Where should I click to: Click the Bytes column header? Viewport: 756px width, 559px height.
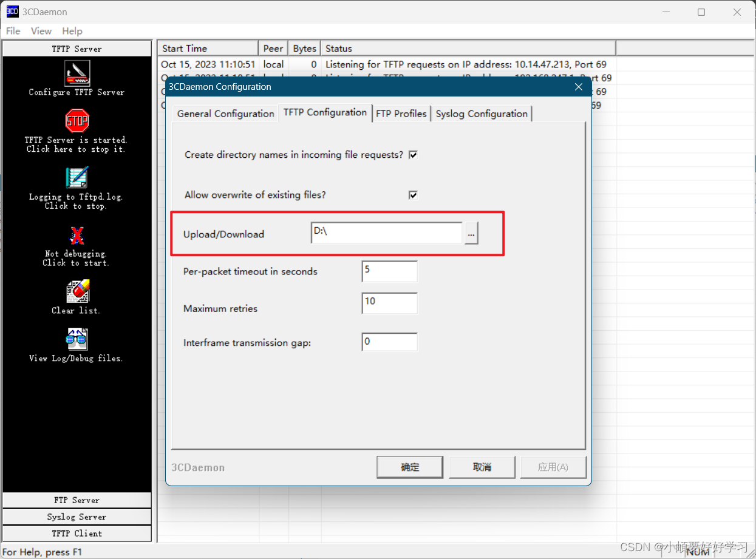tap(305, 49)
